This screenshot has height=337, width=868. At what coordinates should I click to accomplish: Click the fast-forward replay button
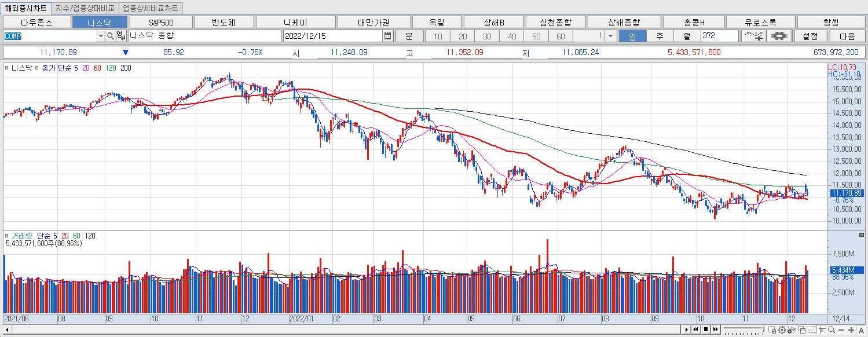click(716, 329)
